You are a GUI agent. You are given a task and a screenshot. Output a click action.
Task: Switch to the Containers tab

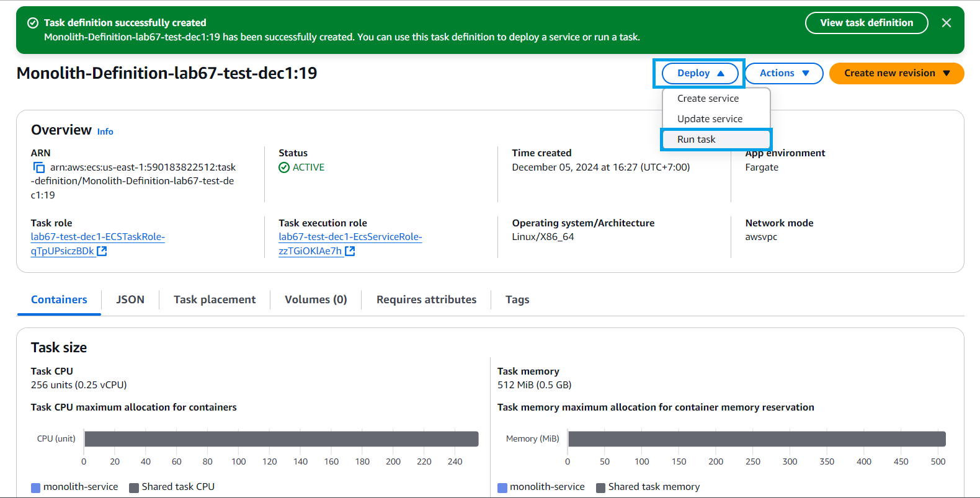coord(59,300)
